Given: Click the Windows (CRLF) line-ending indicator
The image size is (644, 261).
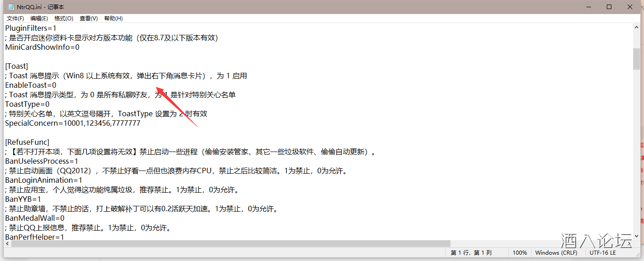Looking at the screenshot, I should point(557,252).
